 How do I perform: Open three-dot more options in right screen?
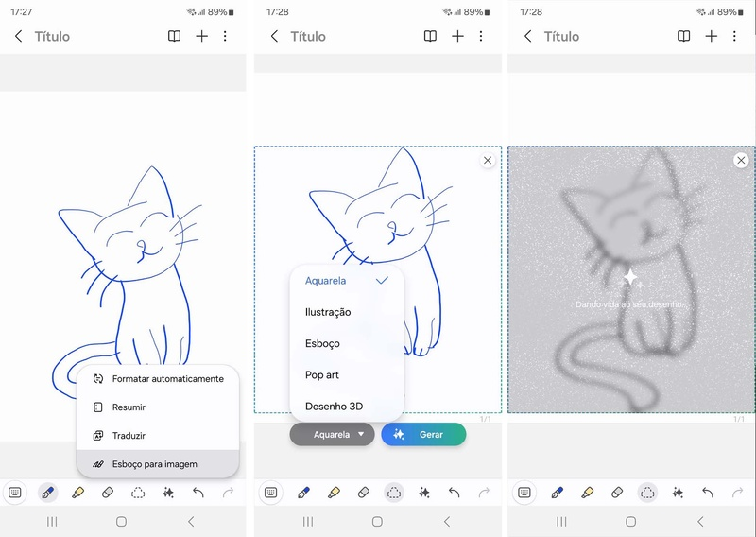[x=734, y=36]
